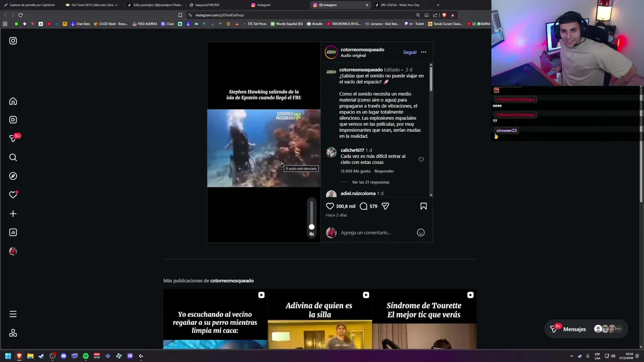Open cotorreomosqueado link in Más publicaciones

[232, 281]
